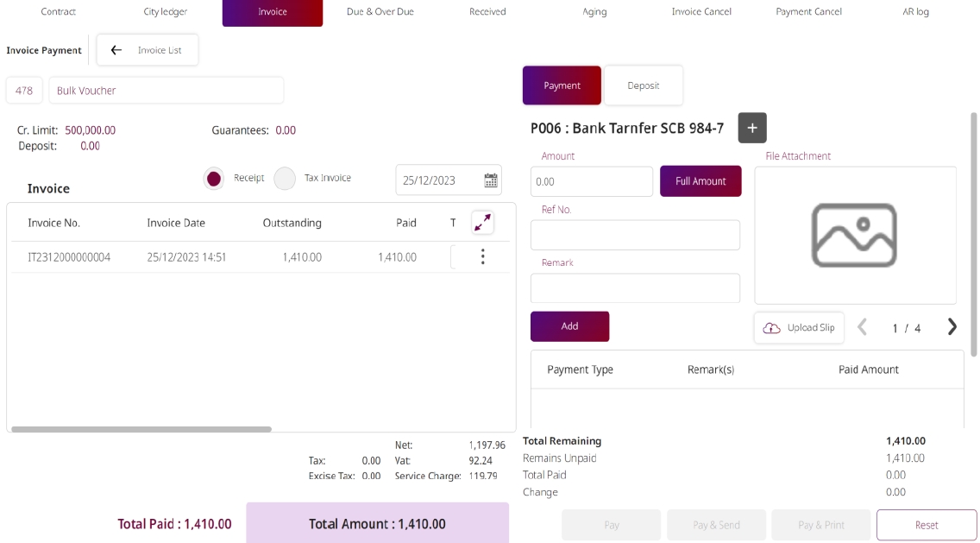Click the back arrow to Invoice List
The width and height of the screenshot is (980, 543).
tap(116, 50)
